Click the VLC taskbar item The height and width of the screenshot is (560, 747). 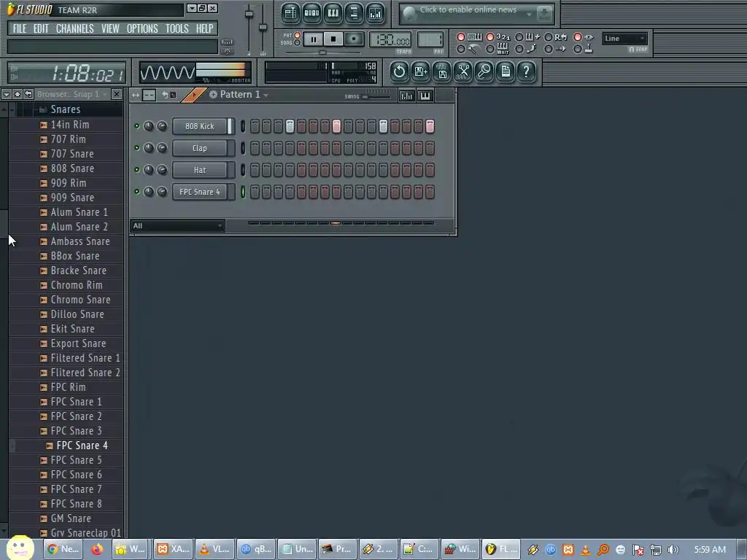coord(214,549)
